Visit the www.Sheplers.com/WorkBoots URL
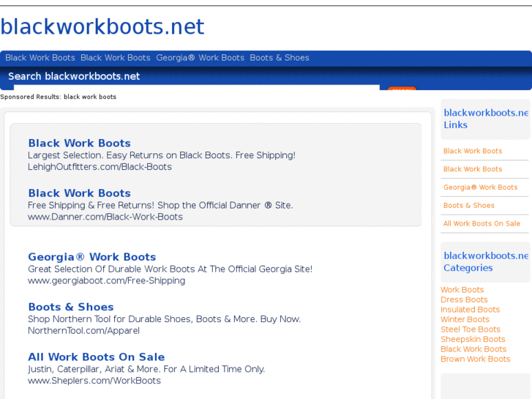 click(94, 380)
